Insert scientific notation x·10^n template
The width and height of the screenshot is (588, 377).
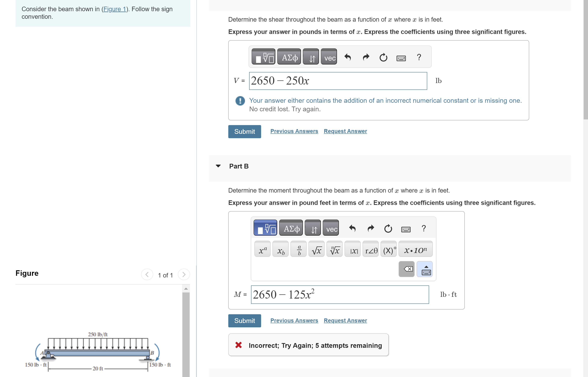[x=415, y=249]
